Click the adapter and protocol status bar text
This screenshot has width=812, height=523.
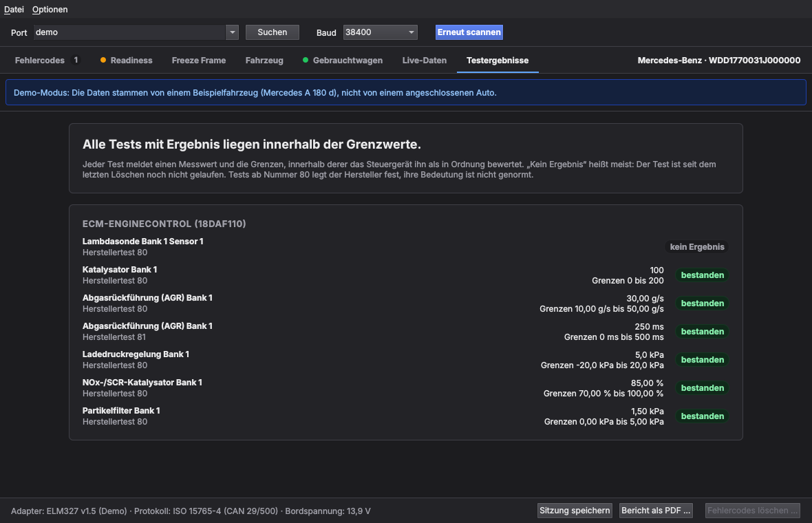pyautogui.click(x=191, y=511)
